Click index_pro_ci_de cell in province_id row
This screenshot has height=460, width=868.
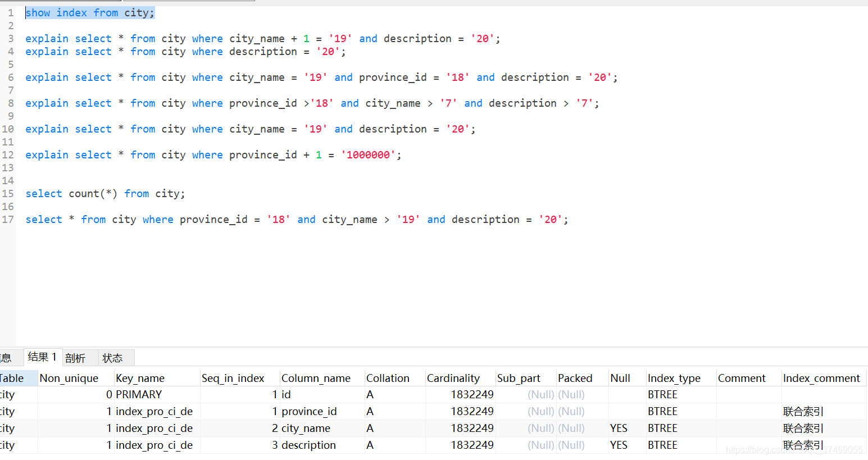click(x=157, y=411)
